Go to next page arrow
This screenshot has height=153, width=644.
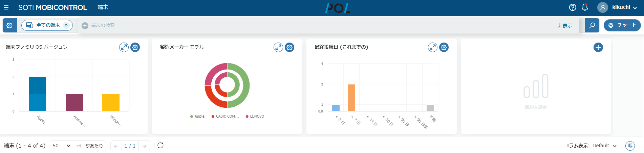tap(144, 146)
